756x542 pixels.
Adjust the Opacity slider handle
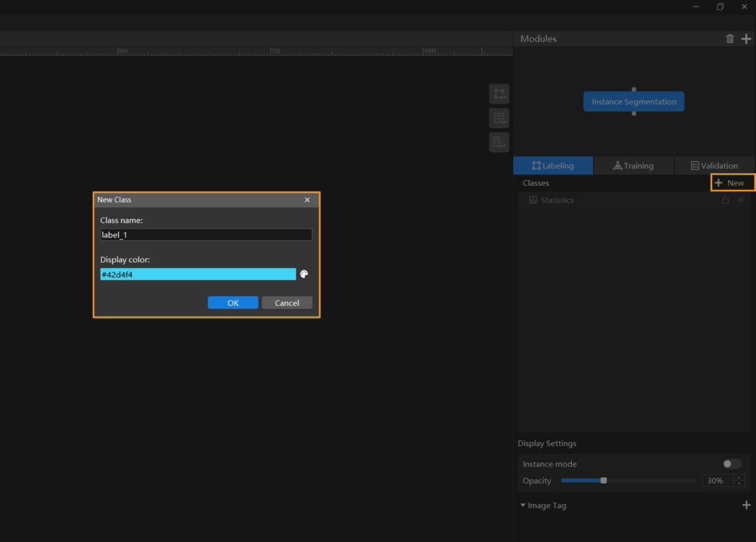coord(604,481)
